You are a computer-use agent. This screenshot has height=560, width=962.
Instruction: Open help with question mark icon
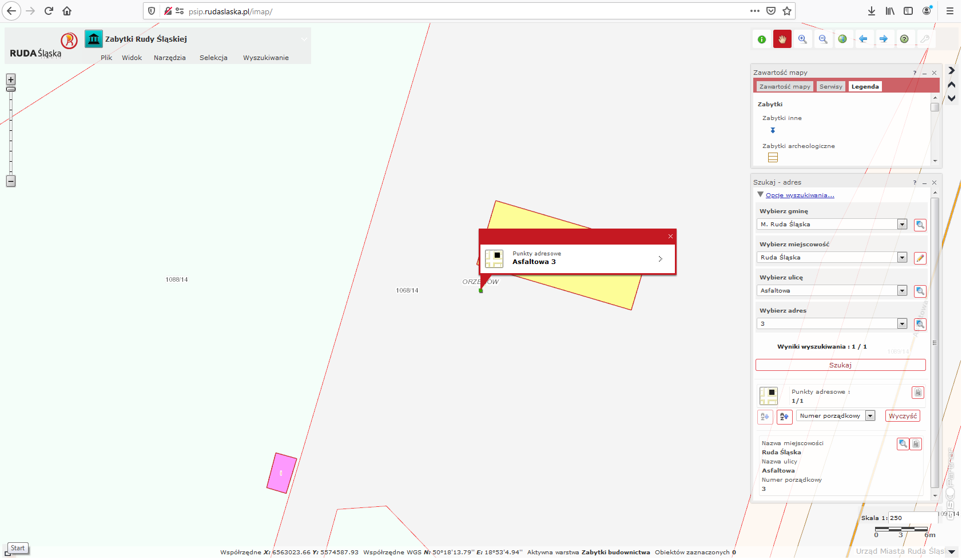pos(904,39)
